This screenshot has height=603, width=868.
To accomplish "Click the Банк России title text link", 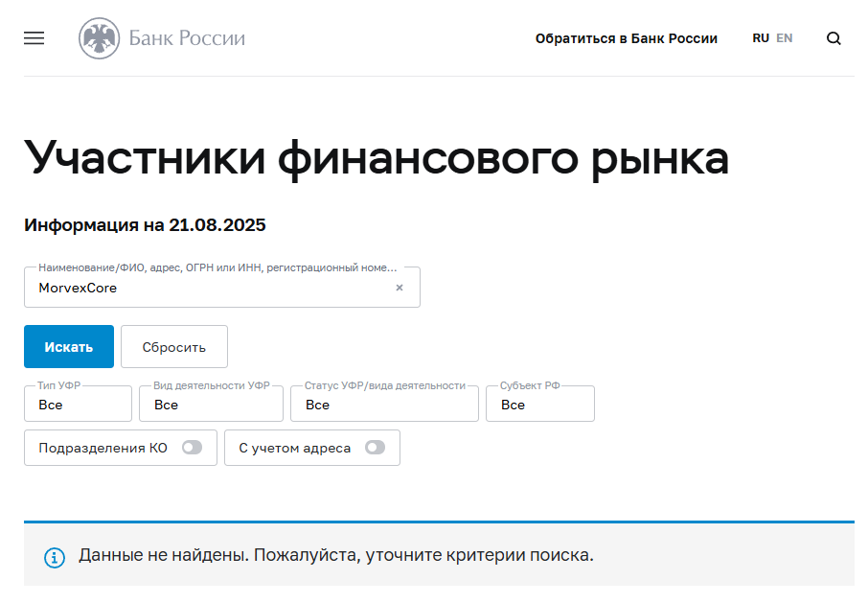I will point(187,38).
